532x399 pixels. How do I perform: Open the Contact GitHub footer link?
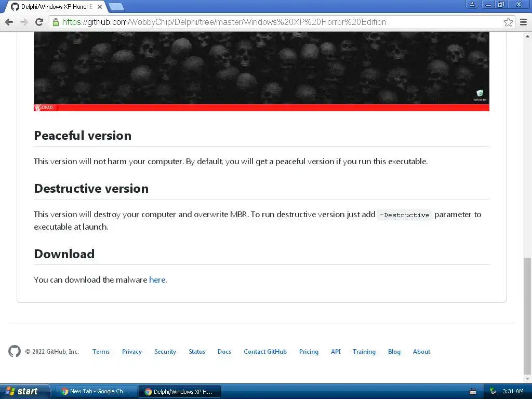click(265, 352)
